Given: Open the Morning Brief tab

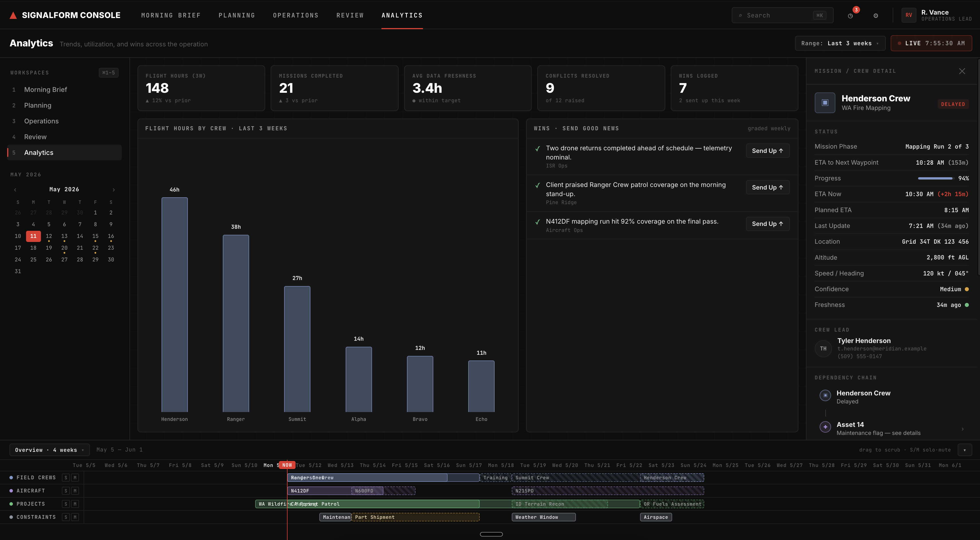Looking at the screenshot, I should (x=171, y=15).
